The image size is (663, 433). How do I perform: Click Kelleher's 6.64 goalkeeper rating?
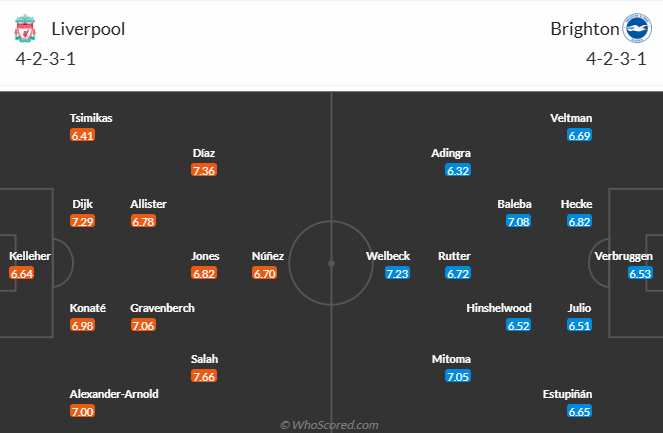point(22,272)
